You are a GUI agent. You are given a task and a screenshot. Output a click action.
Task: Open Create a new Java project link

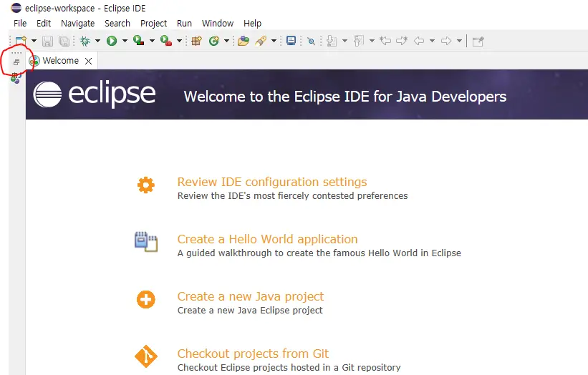coord(250,296)
